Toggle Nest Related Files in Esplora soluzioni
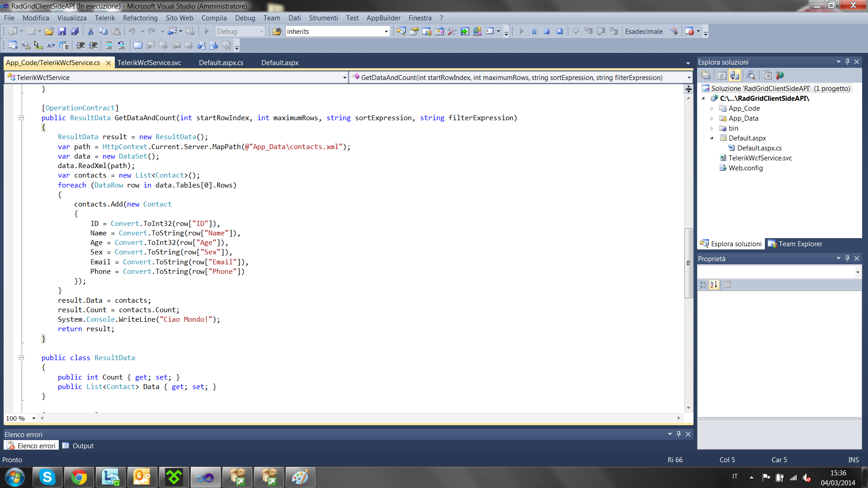This screenshot has width=868, height=488. coord(735,75)
